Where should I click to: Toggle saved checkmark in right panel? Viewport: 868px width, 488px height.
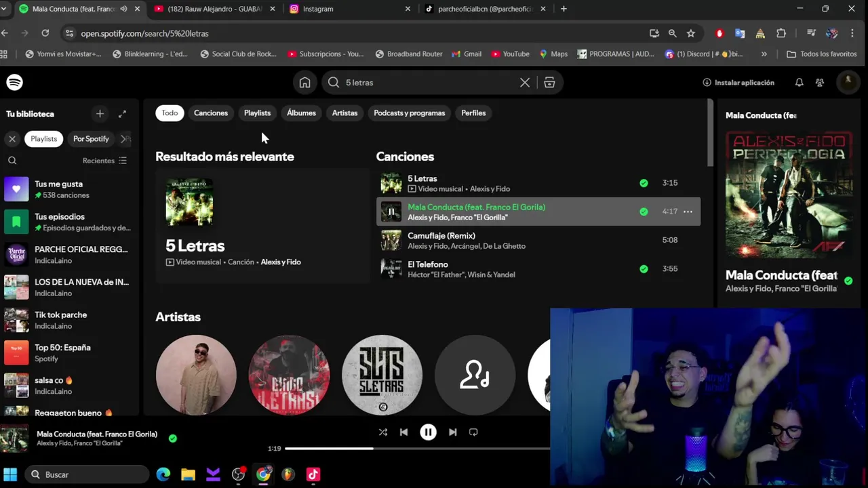point(848,281)
